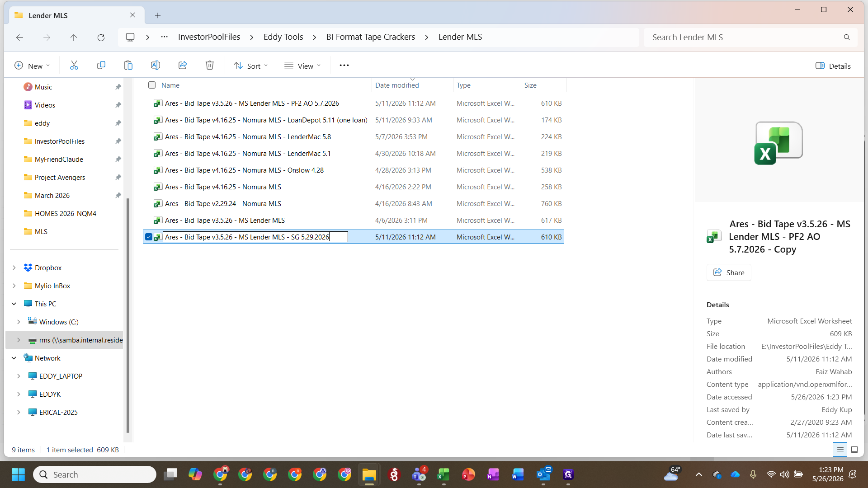Open Microsoft Teams from the taskbar

pos(419,474)
